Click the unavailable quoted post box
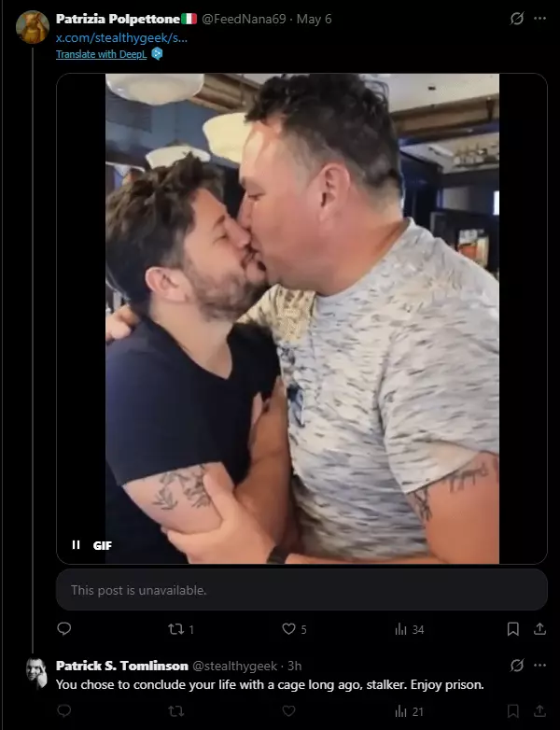Viewport: 560px width, 730px height. 301,589
